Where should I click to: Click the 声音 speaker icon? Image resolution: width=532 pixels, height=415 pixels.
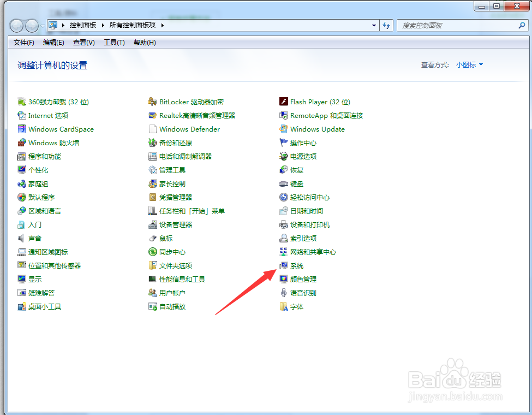(x=22, y=238)
